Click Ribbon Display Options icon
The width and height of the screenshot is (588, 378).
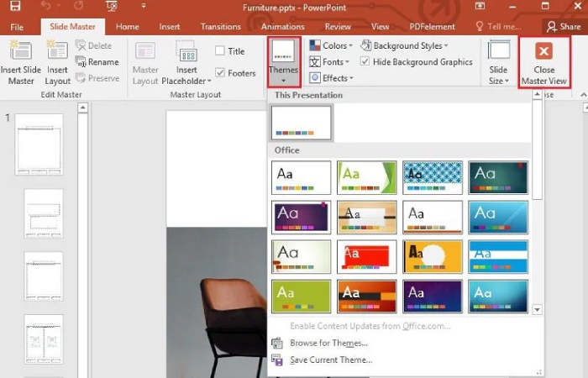(480, 6)
